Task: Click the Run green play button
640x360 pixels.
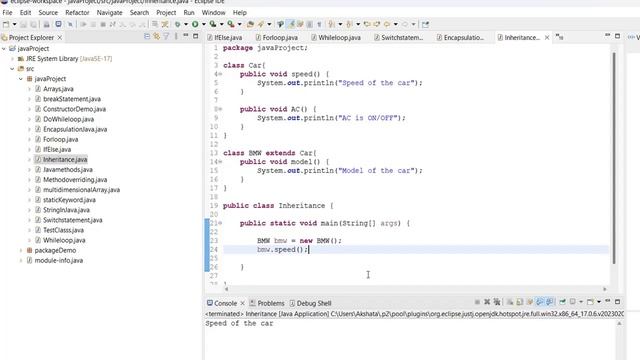Action: tap(195, 24)
